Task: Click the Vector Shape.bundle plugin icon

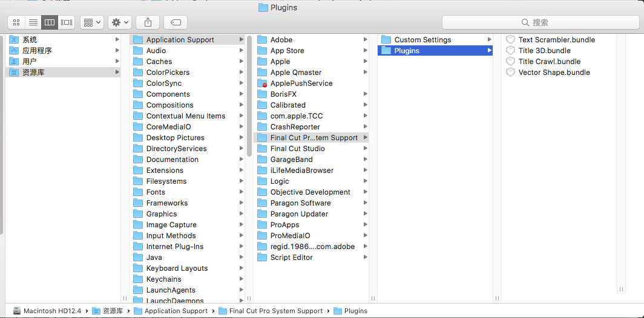Action: click(x=510, y=72)
